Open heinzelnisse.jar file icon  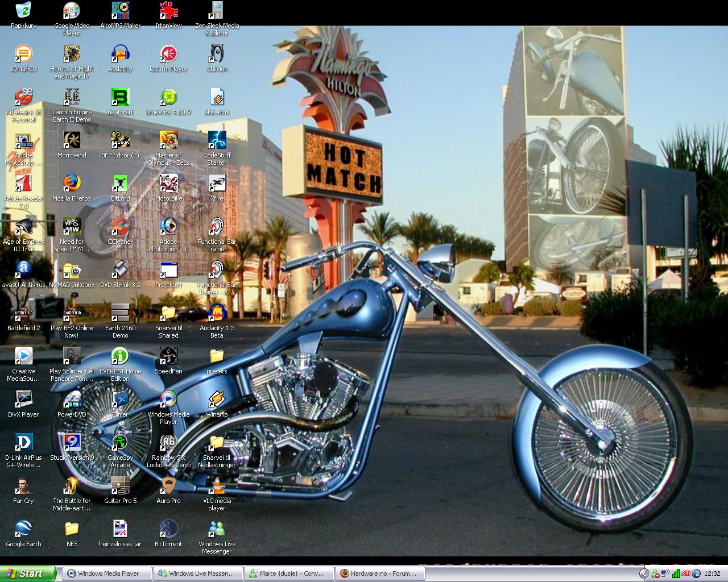[x=120, y=533]
